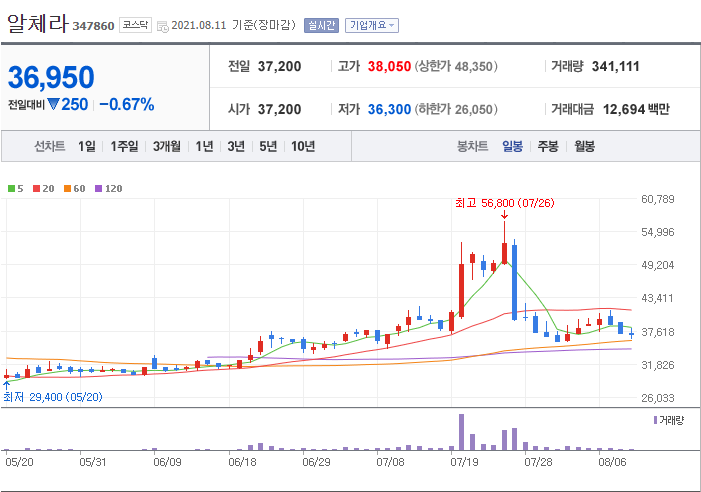701x492 pixels.
Task: Click the 거래량 value 341,111
Action: tap(616, 67)
